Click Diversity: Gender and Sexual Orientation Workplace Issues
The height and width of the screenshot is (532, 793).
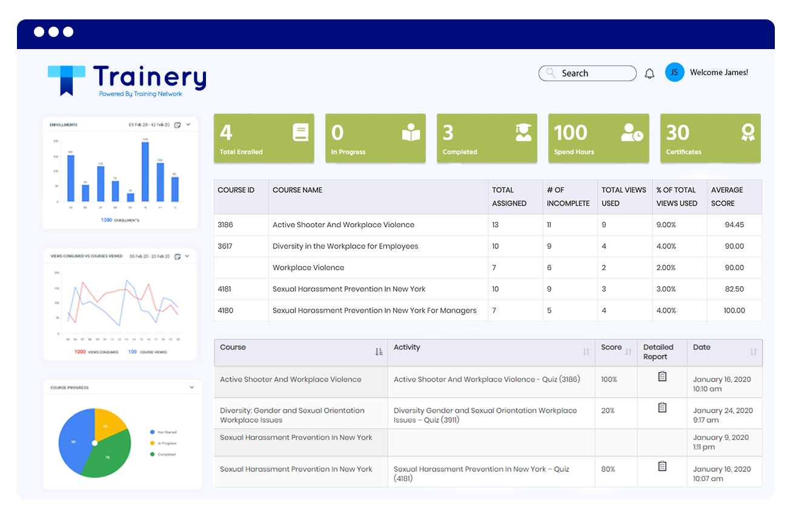coord(292,415)
